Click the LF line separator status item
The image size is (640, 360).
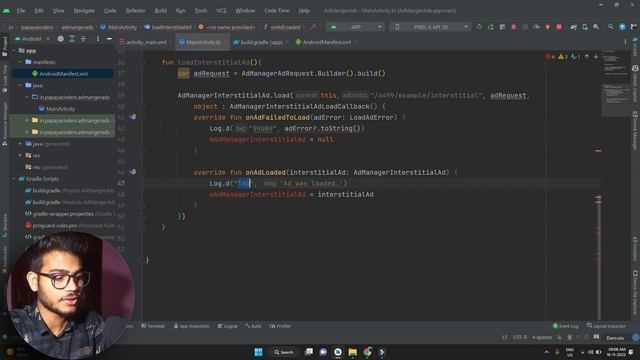[504, 338]
